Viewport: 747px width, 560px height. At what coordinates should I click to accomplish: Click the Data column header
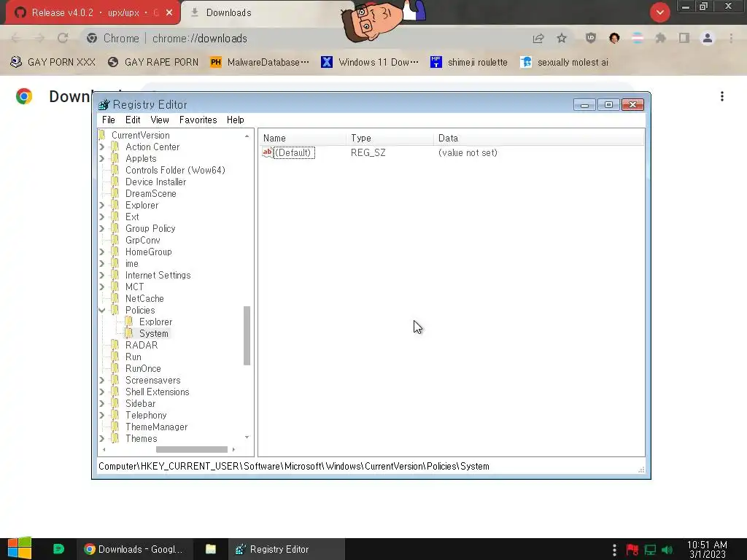click(x=539, y=138)
